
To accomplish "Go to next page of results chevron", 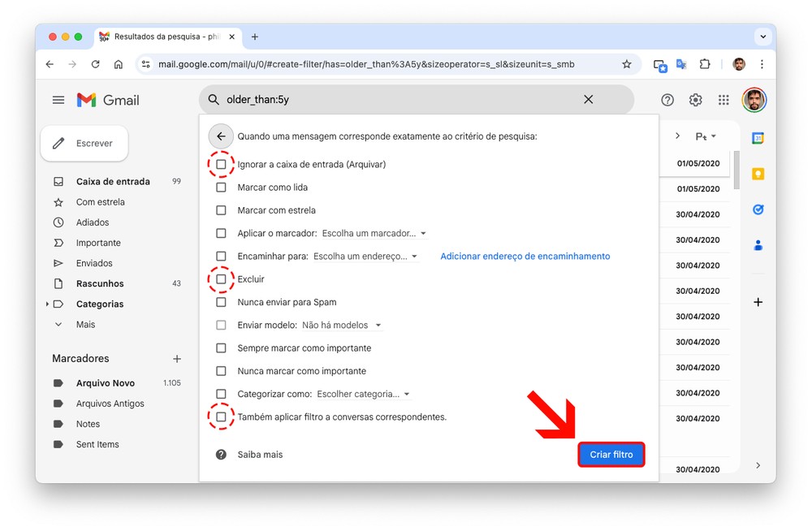I will pyautogui.click(x=677, y=136).
